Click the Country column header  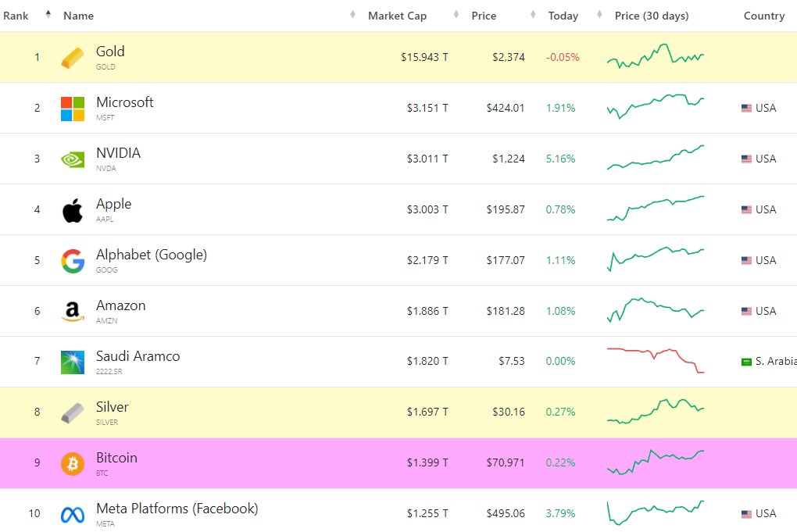[764, 16]
